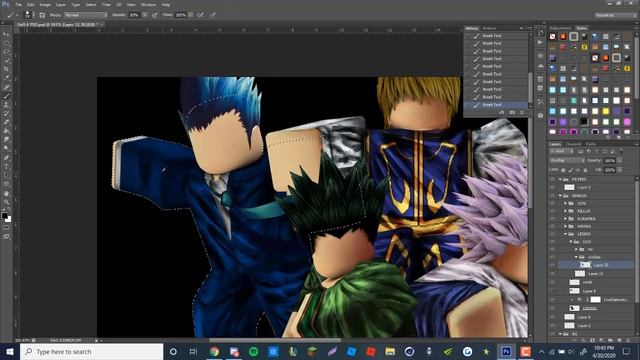Click the first style swatch in Styles panel
This screenshot has width=640, height=360.
click(553, 36)
